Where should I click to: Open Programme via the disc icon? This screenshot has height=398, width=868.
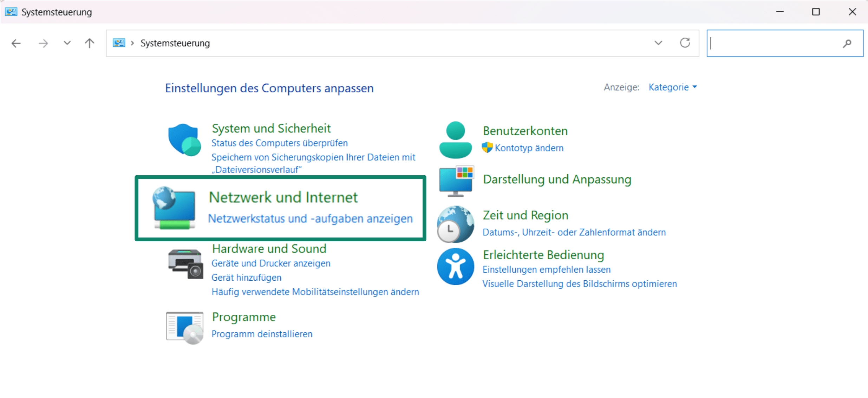184,327
